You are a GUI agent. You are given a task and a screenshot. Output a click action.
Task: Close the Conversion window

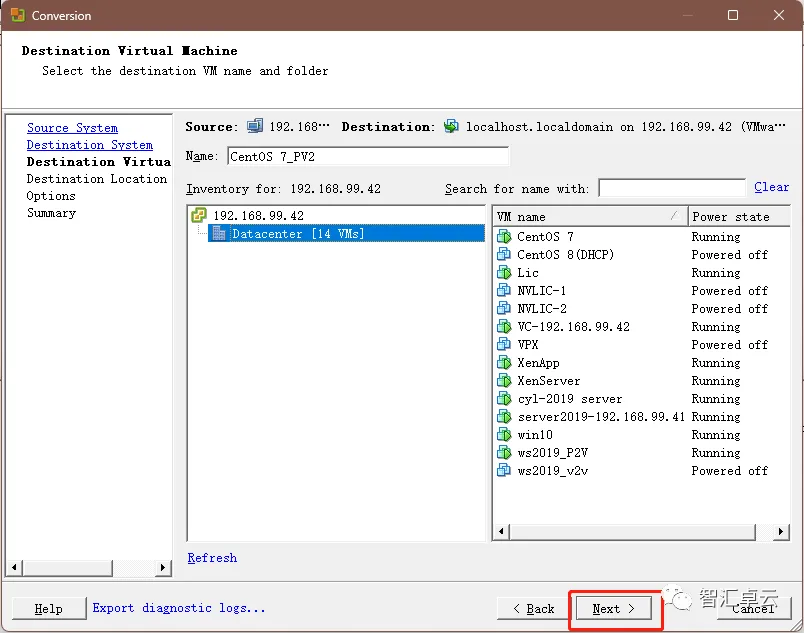tap(779, 15)
